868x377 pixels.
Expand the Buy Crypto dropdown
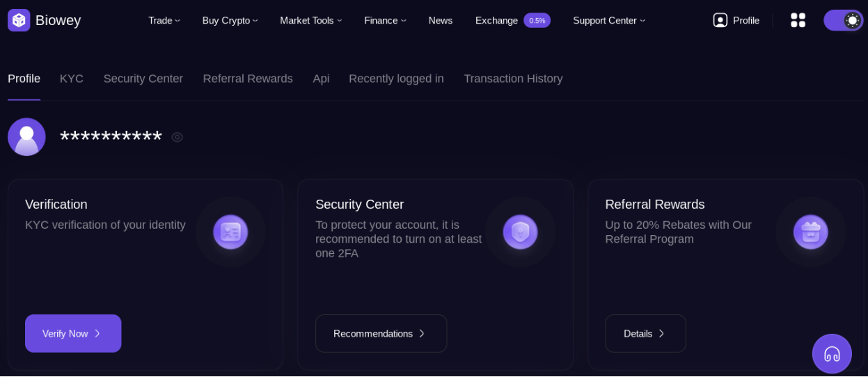pyautogui.click(x=230, y=20)
